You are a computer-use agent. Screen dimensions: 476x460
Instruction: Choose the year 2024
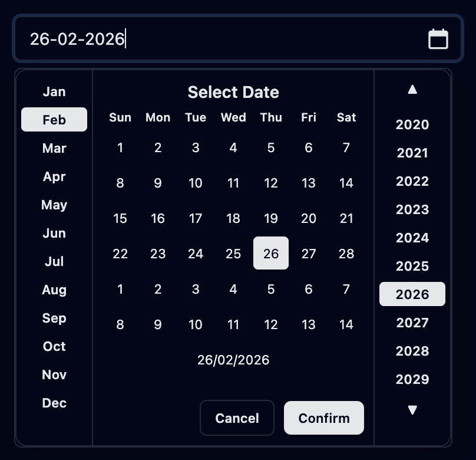(x=412, y=238)
